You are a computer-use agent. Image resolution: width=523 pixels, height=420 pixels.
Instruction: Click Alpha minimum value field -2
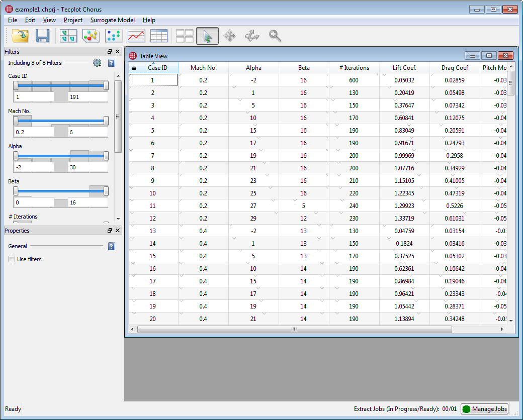coord(34,167)
